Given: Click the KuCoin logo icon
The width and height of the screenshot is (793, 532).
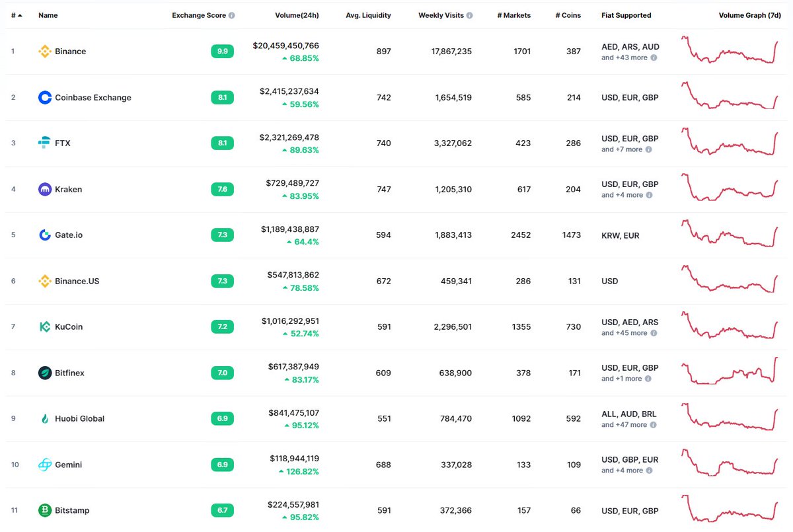Looking at the screenshot, I should tap(45, 327).
